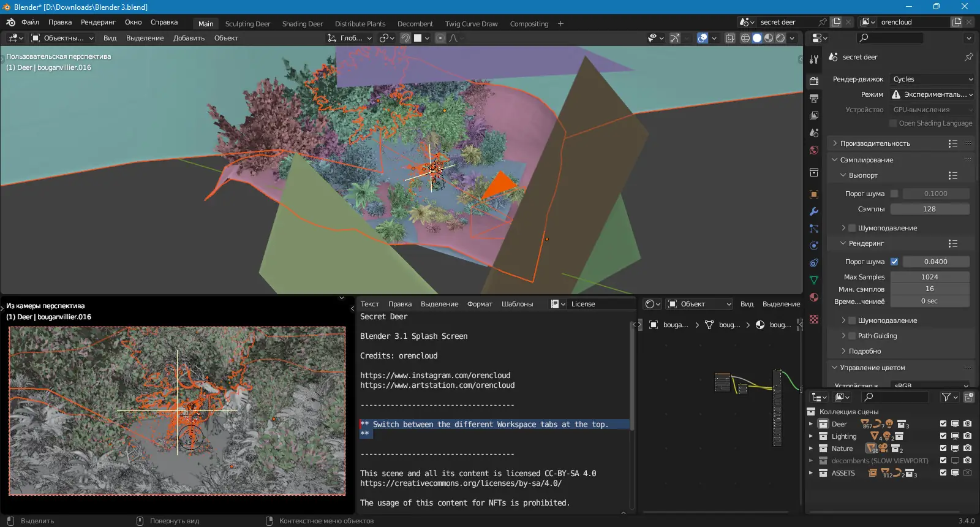Exclude the Nature collection via its checkbox
This screenshot has width=980, height=527.
point(943,449)
